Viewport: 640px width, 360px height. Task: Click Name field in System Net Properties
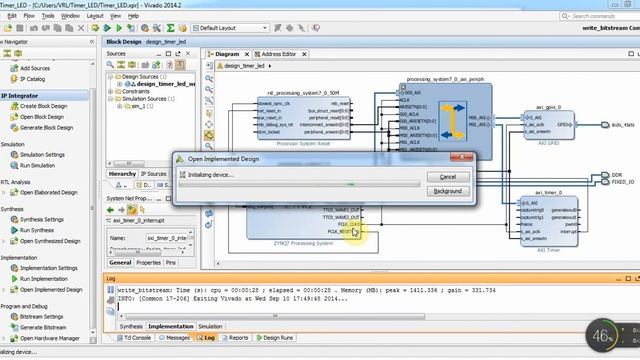(167, 238)
